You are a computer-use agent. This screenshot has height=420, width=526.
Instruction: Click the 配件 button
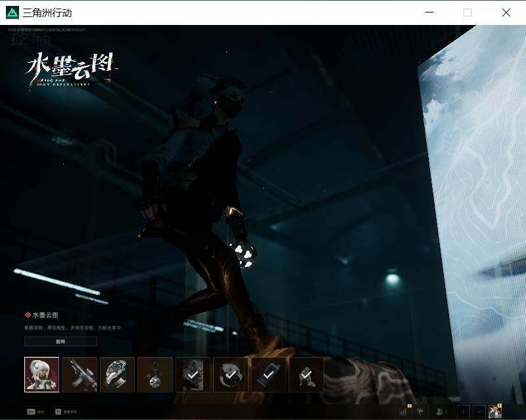click(60, 342)
